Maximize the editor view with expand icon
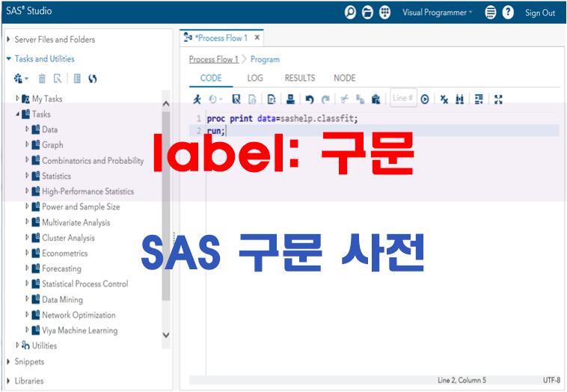 click(x=498, y=99)
